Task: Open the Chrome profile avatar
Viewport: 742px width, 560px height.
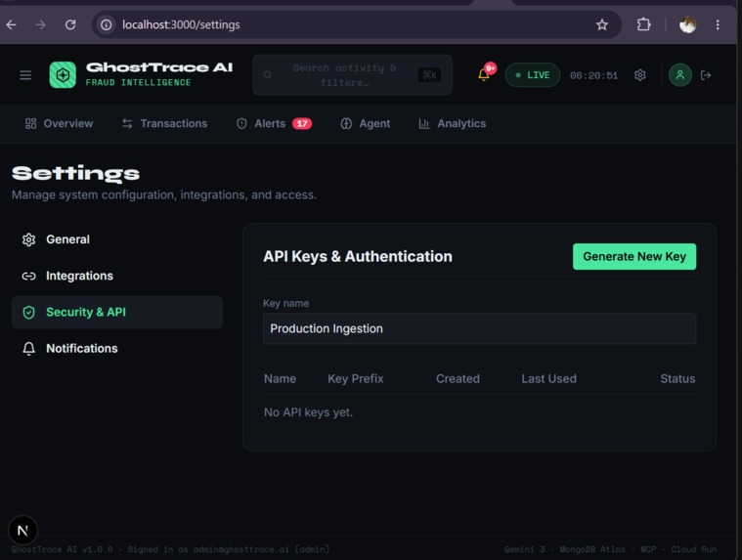Action: 687,24
